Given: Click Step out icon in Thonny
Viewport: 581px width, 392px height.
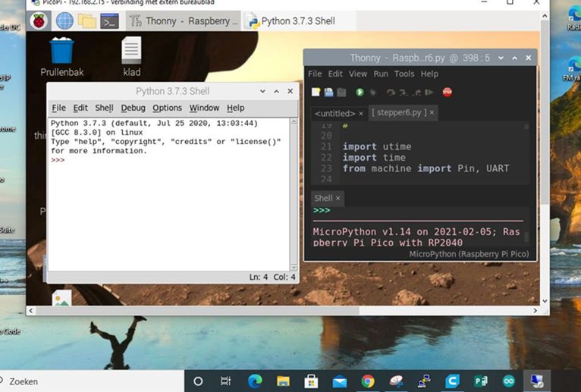Looking at the screenshot, I should point(417,92).
